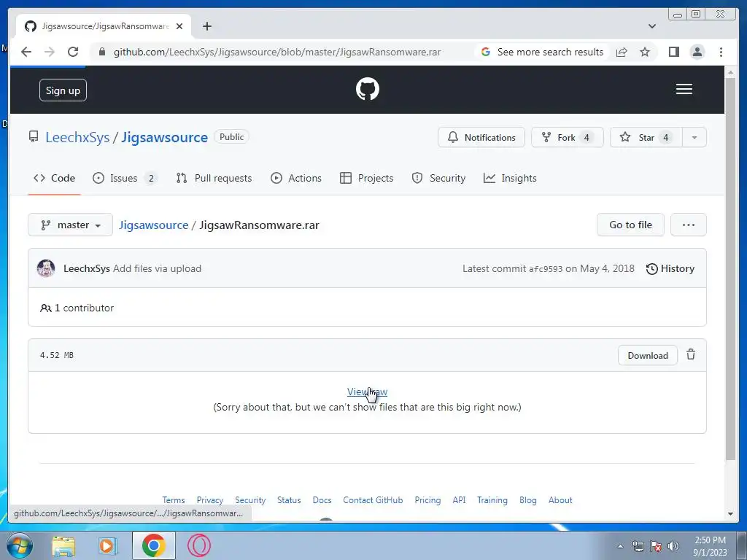Viewport: 747px width, 560px height.
Task: Switch to the Issues tab
Action: point(124,178)
